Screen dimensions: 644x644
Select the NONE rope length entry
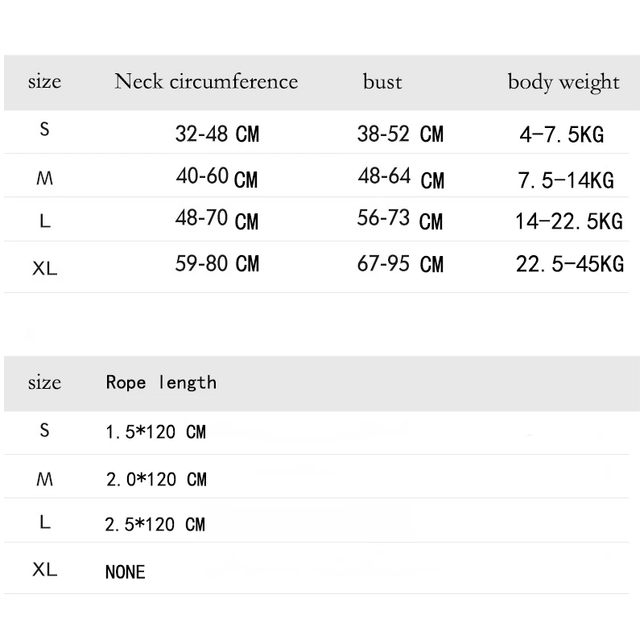pos(126,572)
